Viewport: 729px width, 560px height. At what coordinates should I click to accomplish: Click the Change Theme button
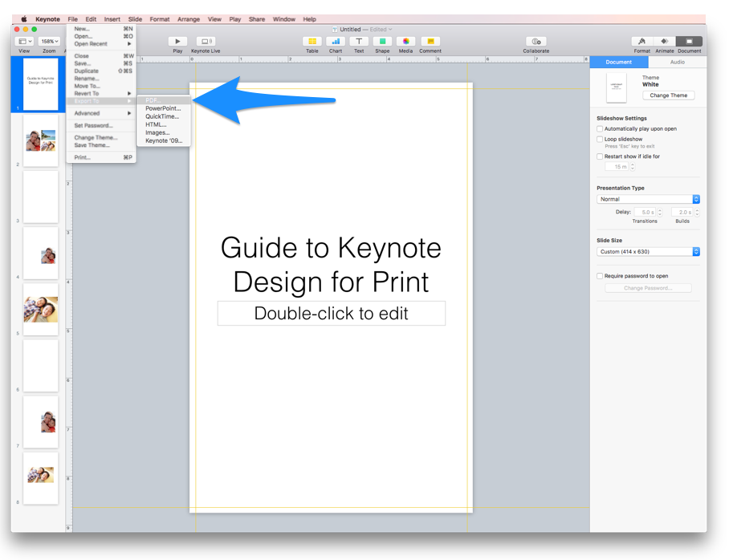pyautogui.click(x=669, y=95)
